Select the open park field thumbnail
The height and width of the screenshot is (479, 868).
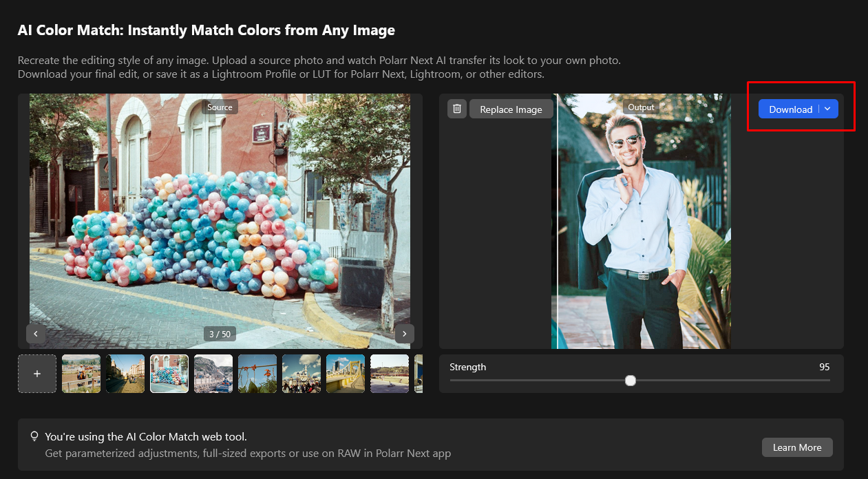coord(390,374)
